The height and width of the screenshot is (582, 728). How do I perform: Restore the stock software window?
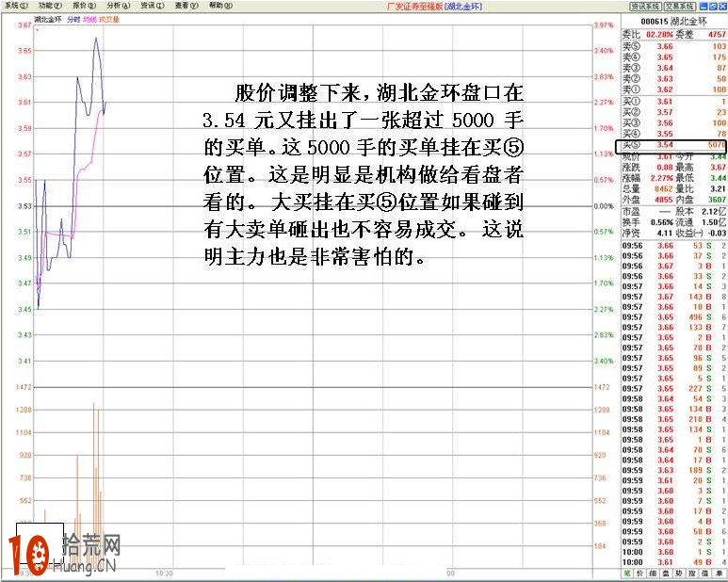point(712,6)
